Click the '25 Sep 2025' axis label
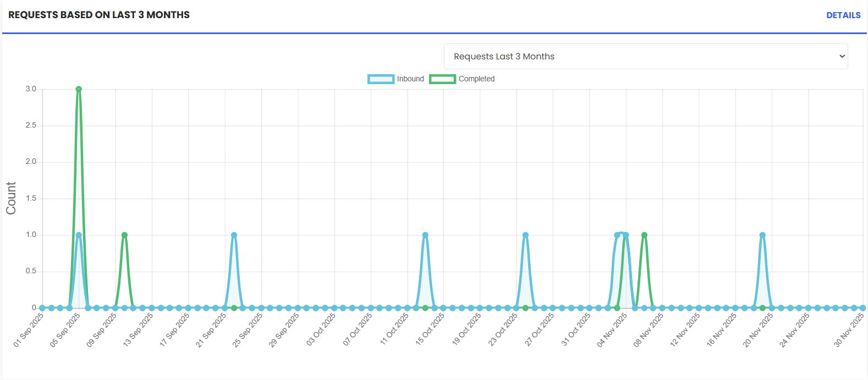 pyautogui.click(x=248, y=330)
